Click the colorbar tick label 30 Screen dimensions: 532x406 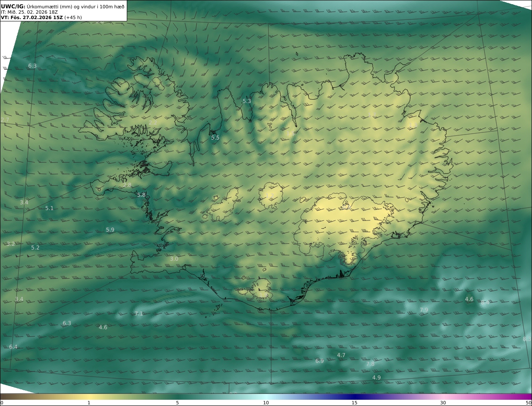(443, 403)
